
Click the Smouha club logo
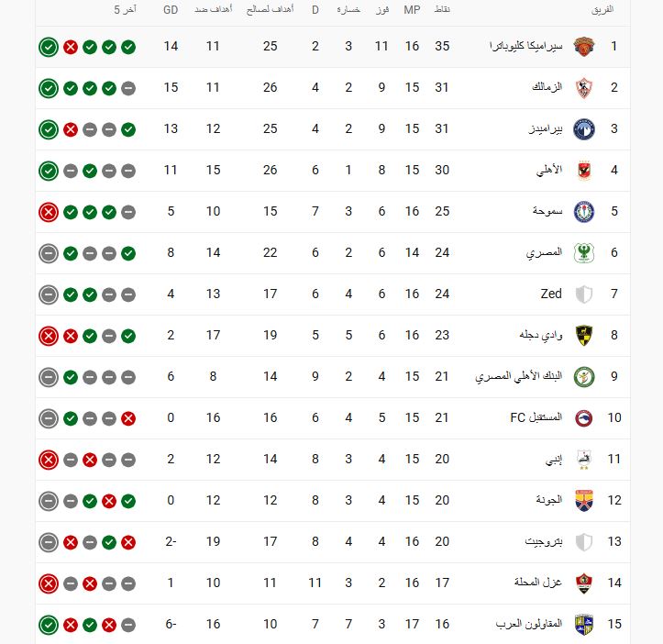click(583, 212)
